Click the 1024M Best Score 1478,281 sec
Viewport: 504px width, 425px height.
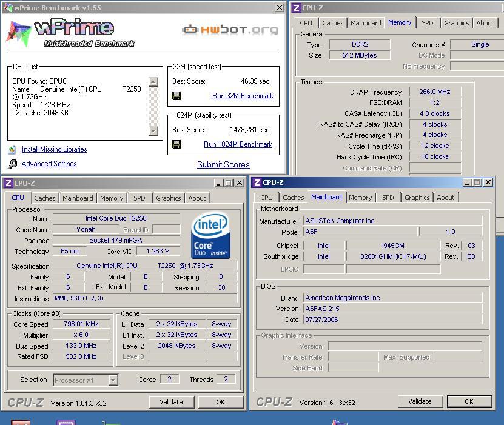tap(250, 130)
